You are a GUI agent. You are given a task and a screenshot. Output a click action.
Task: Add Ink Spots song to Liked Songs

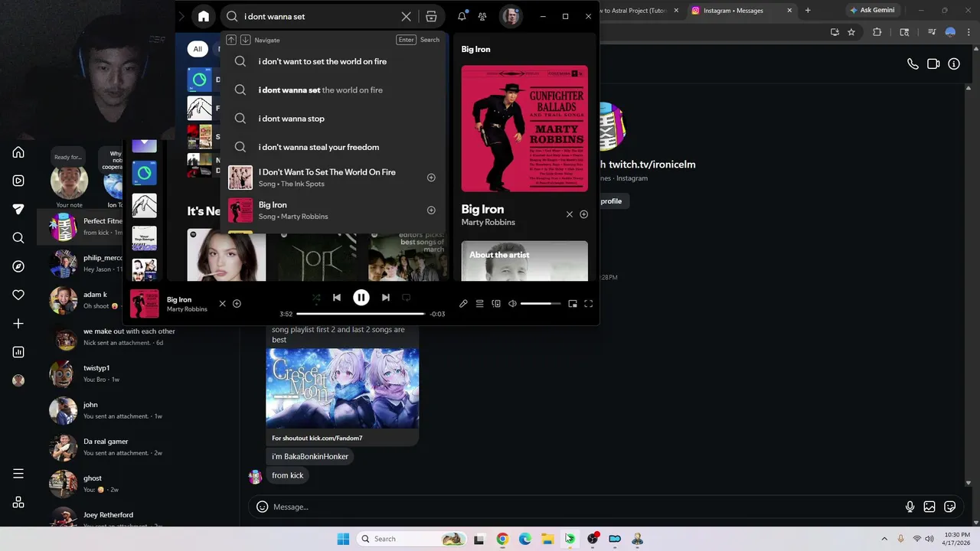pyautogui.click(x=431, y=178)
